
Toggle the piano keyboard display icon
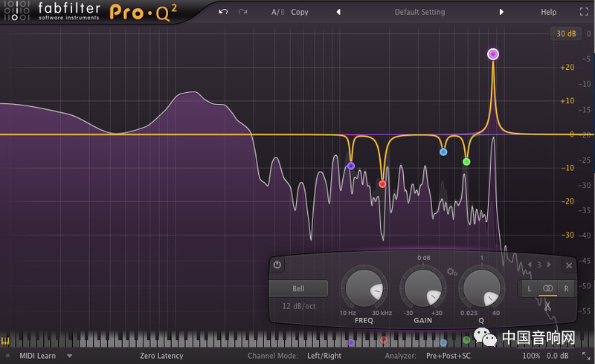5,341
